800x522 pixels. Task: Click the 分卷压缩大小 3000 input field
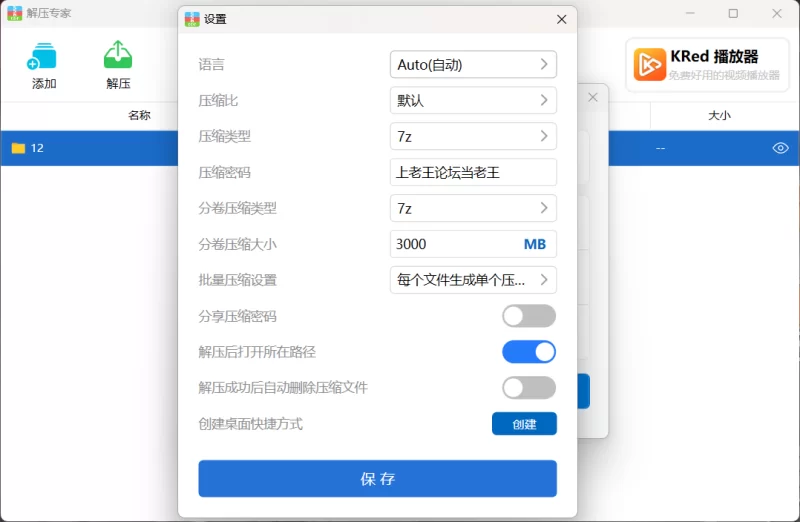pyautogui.click(x=473, y=244)
